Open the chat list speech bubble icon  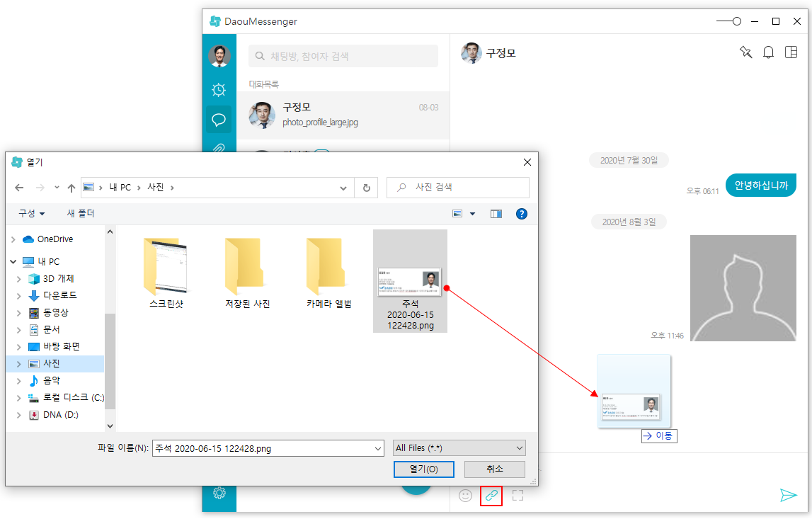[x=219, y=119]
